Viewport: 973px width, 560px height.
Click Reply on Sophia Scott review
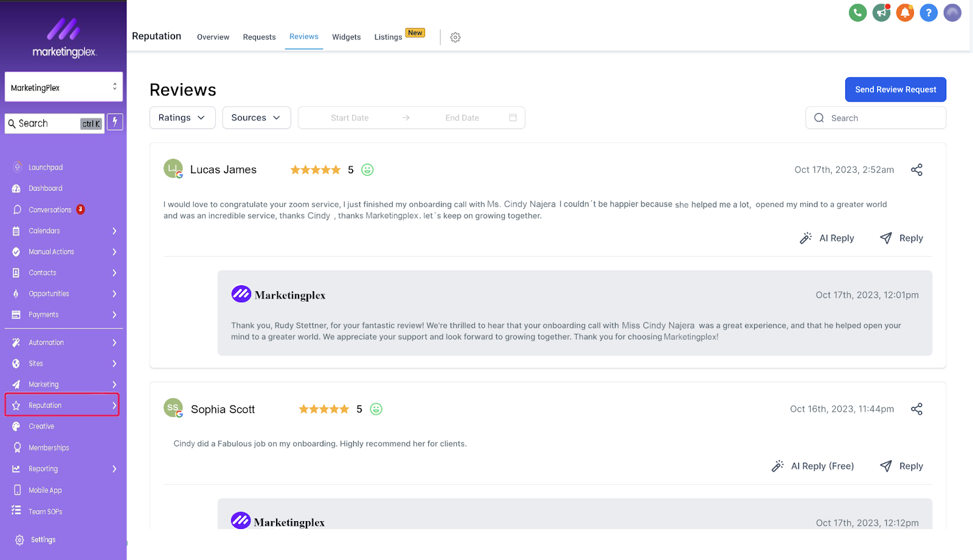coord(901,466)
